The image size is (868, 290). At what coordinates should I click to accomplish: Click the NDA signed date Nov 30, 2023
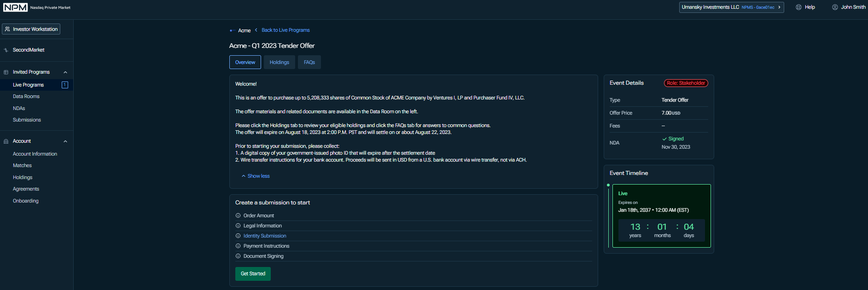[x=676, y=147]
